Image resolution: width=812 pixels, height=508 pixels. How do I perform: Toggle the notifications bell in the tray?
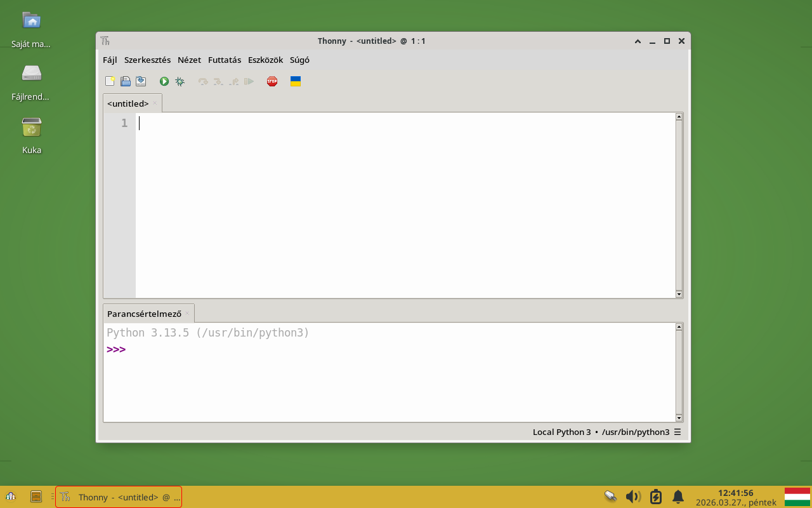(678, 497)
